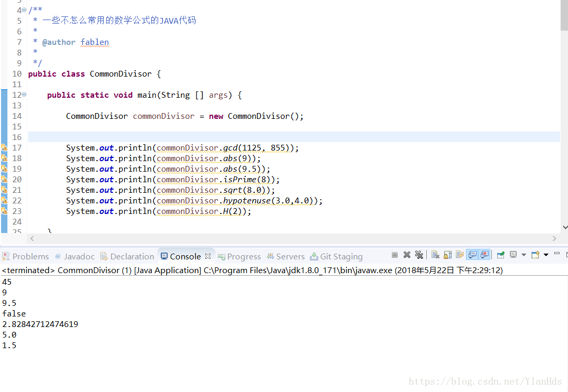The image size is (568, 392).
Task: Click the Display Selected Console icon
Action: pyautogui.click(x=514, y=255)
